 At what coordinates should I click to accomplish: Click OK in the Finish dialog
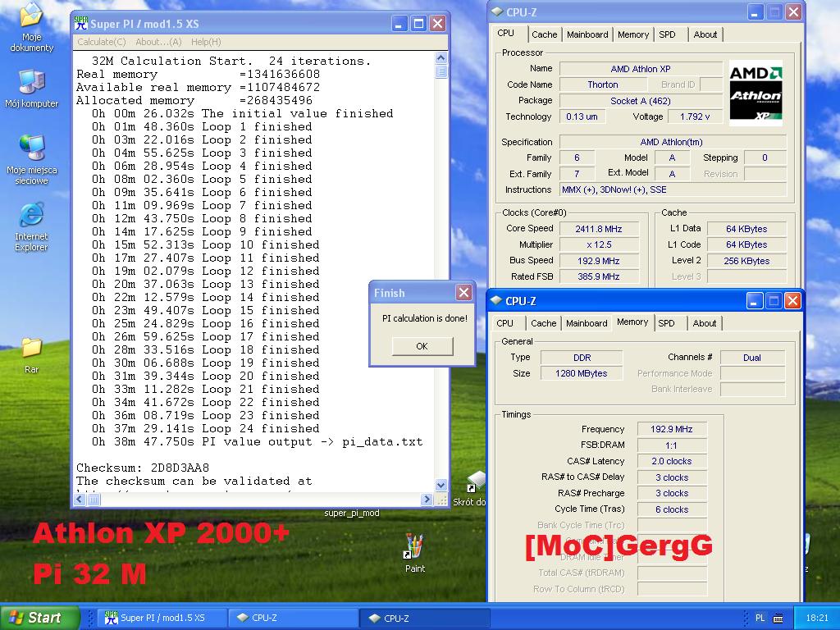coord(422,346)
